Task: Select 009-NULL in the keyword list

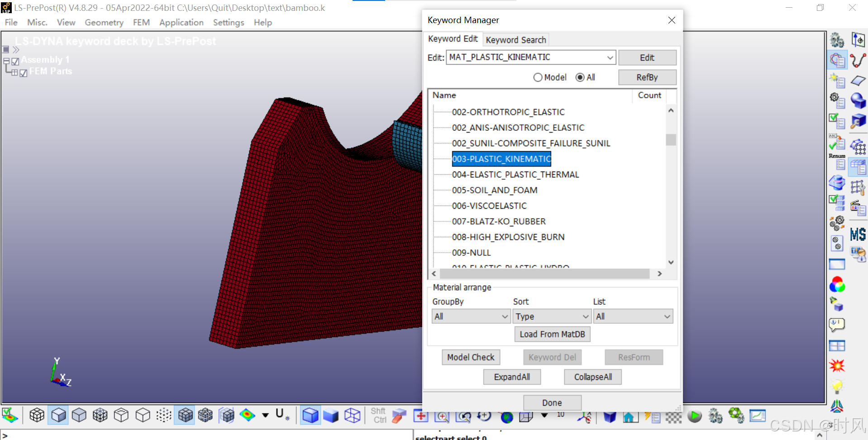Action: [471, 253]
